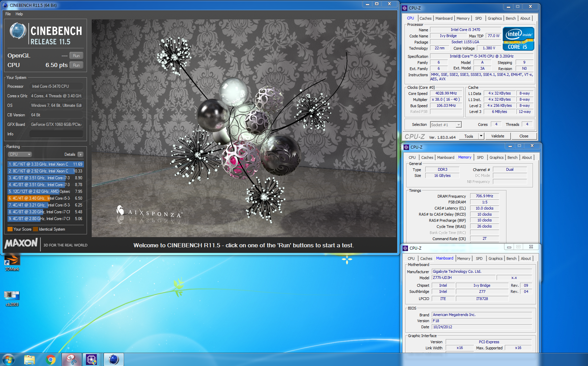
Task: Click the Core Speed value 4028.99 MHz
Action: coord(446,94)
